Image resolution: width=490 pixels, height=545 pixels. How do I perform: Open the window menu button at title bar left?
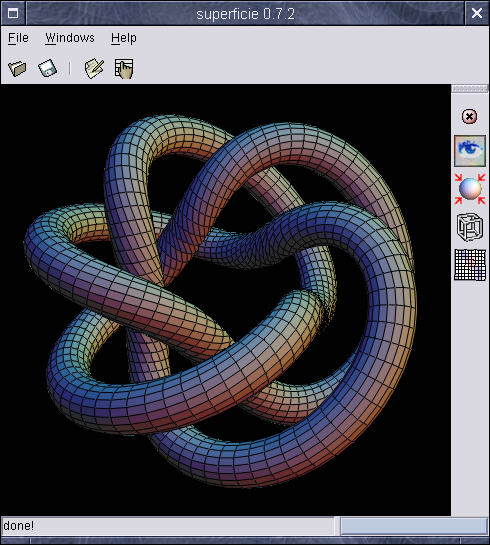[13, 13]
